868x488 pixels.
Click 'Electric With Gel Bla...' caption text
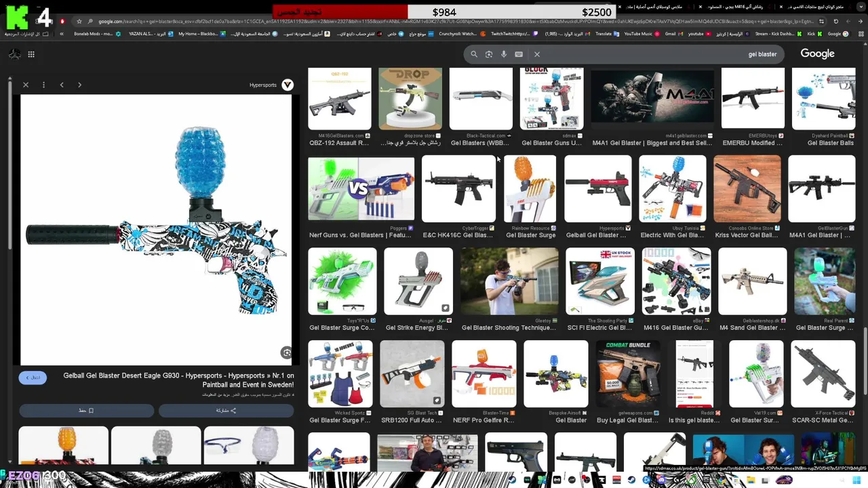point(672,235)
